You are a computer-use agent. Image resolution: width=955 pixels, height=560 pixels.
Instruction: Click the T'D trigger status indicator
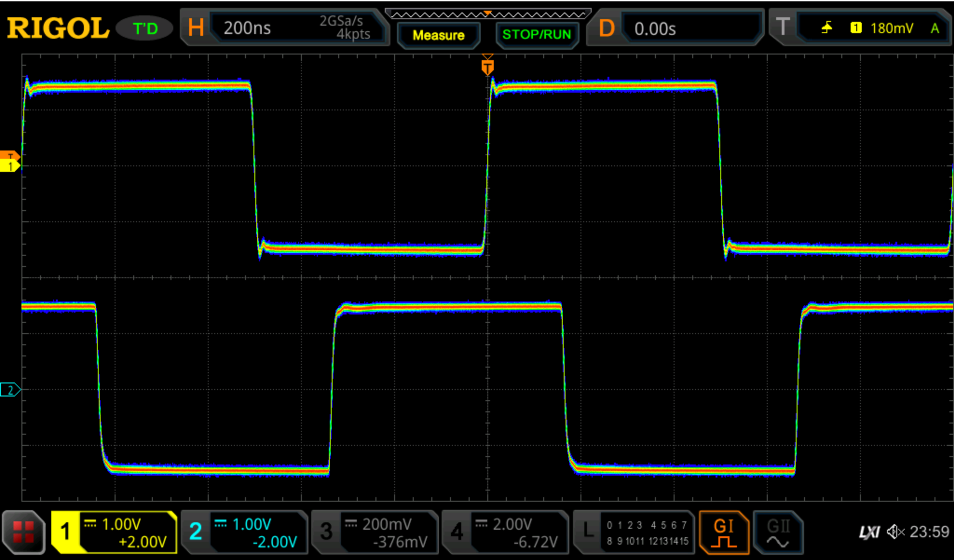[145, 29]
